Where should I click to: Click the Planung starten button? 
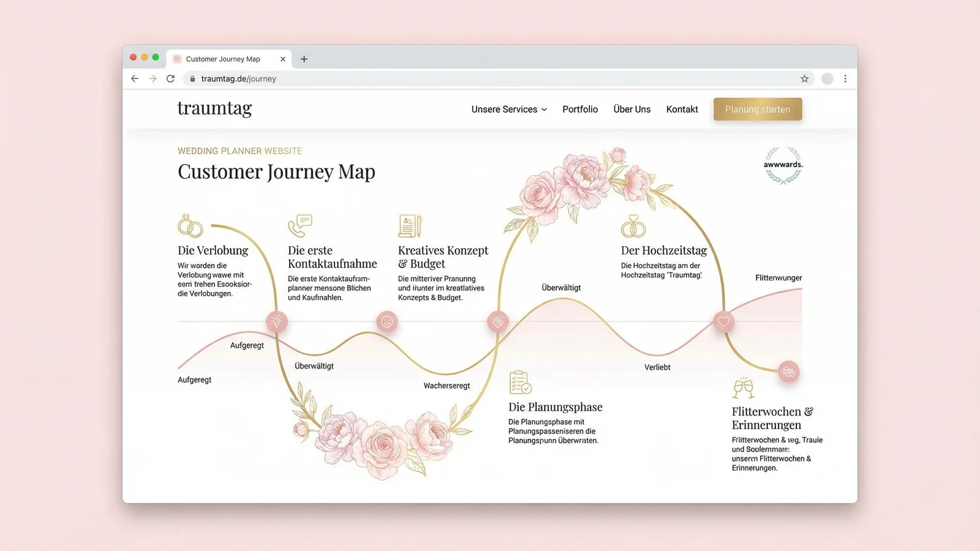(x=758, y=109)
